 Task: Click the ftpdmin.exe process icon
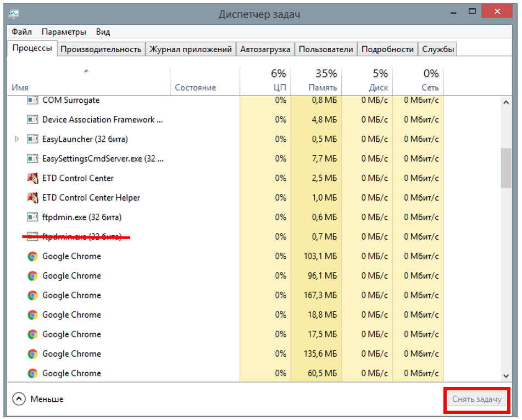click(x=32, y=217)
